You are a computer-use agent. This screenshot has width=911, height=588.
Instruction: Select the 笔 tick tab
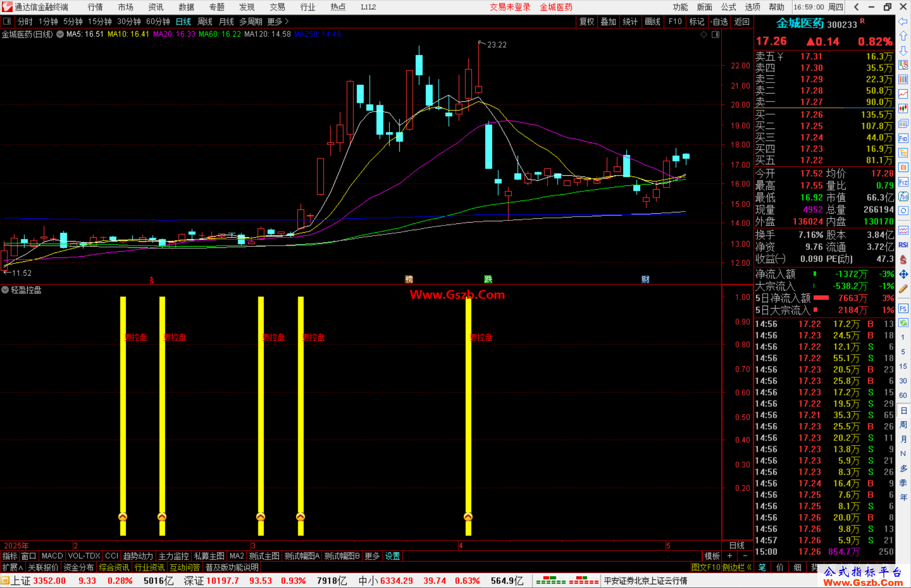(x=762, y=567)
